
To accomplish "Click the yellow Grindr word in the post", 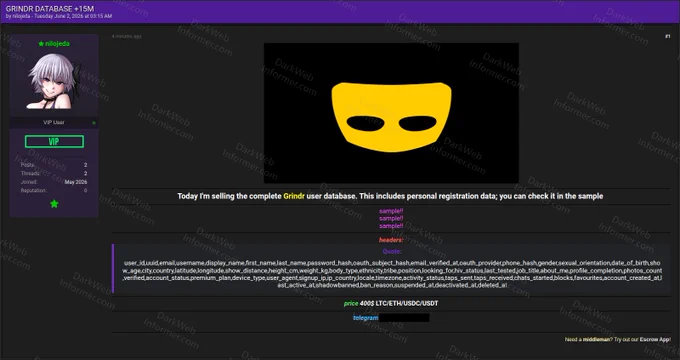I will [294, 196].
